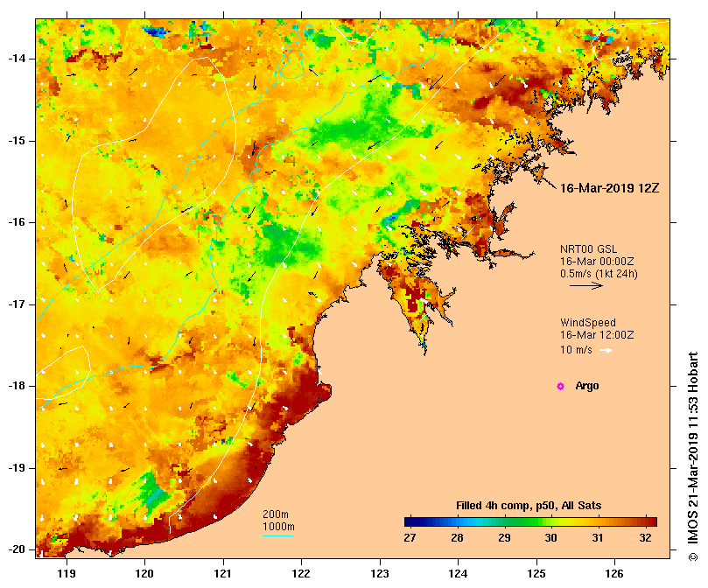The height and width of the screenshot is (588, 708).
Task: Click longitude label 125 on bottom axis
Action: coord(536,573)
